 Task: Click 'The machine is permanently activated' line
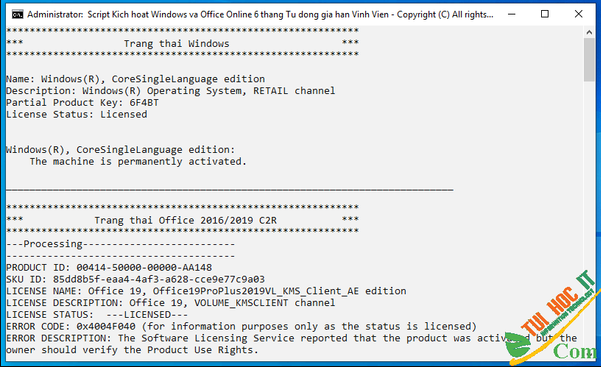coord(138,161)
